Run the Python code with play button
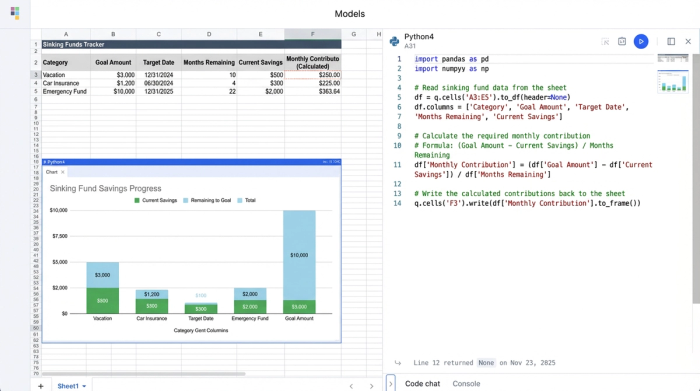700x391 pixels. pos(641,42)
